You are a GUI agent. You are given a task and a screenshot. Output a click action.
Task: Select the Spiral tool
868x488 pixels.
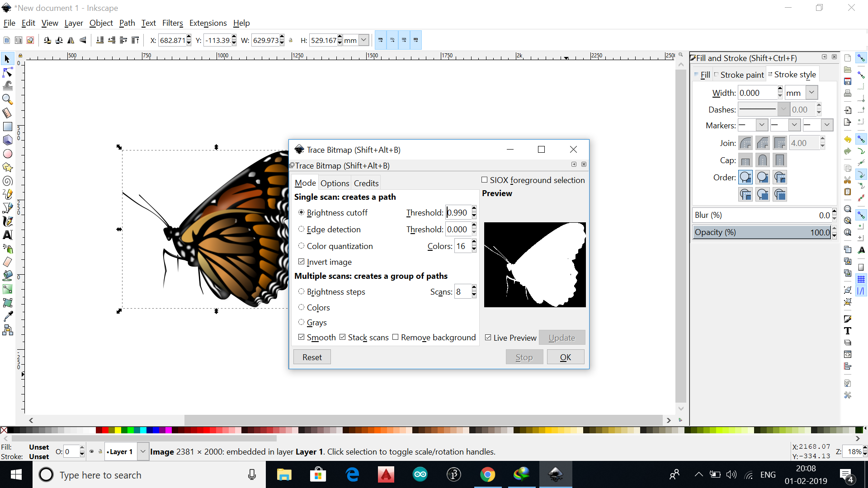pos(7,181)
